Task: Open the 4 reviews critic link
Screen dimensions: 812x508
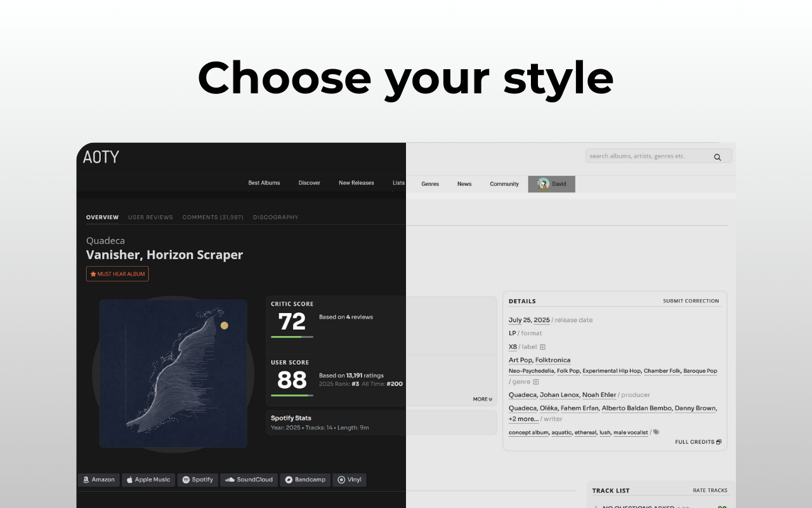Action: pos(360,317)
